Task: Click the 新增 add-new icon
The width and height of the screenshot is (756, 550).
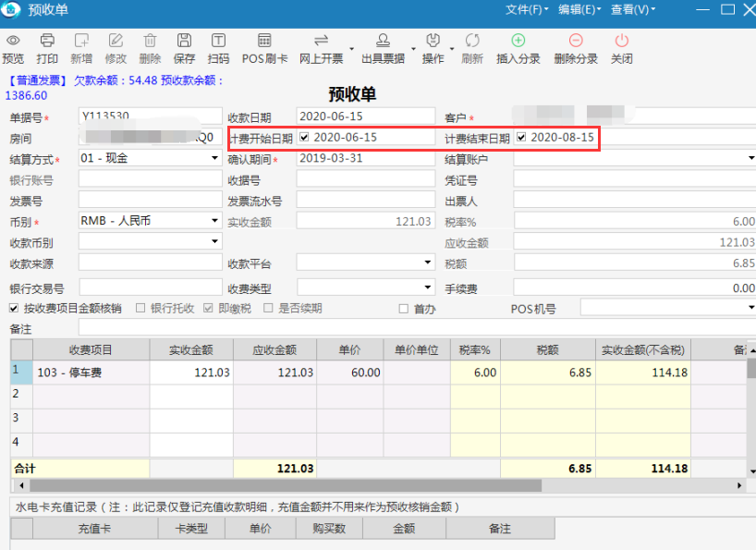Action: coord(81,41)
